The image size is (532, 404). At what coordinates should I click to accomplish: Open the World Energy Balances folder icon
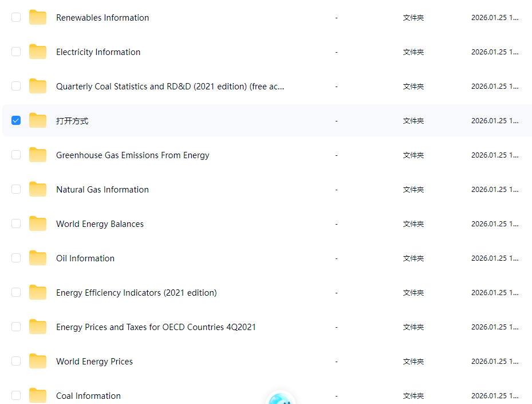pyautogui.click(x=38, y=223)
